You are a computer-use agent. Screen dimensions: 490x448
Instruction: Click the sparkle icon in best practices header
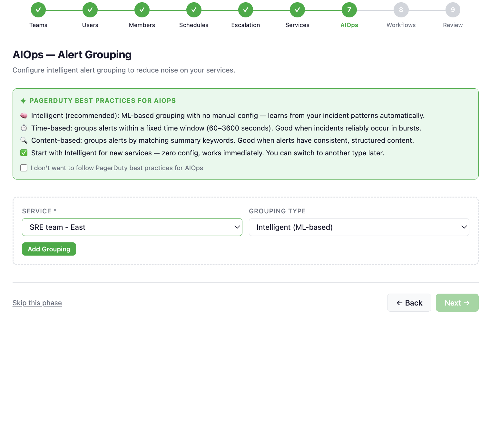(x=23, y=101)
